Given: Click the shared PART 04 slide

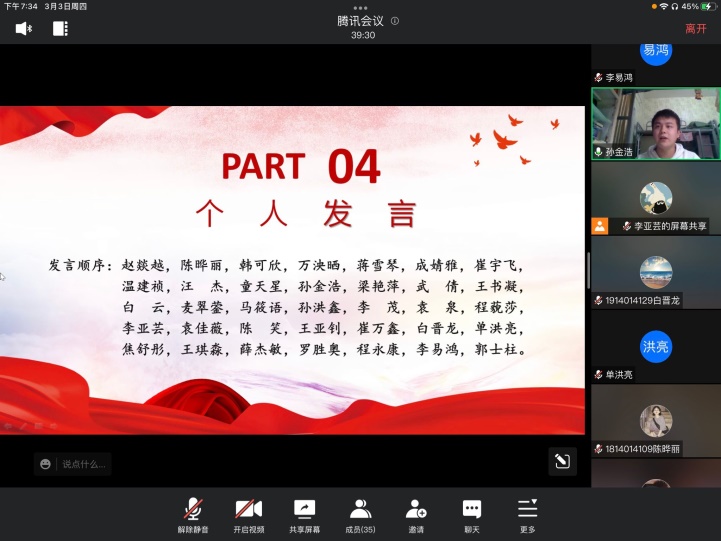Looking at the screenshot, I should [x=292, y=270].
